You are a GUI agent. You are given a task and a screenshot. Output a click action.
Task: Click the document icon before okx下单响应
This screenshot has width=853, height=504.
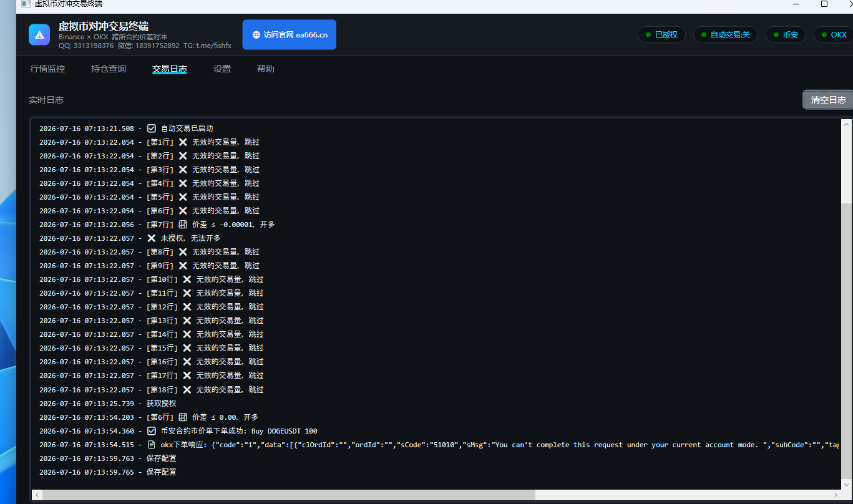tap(152, 445)
